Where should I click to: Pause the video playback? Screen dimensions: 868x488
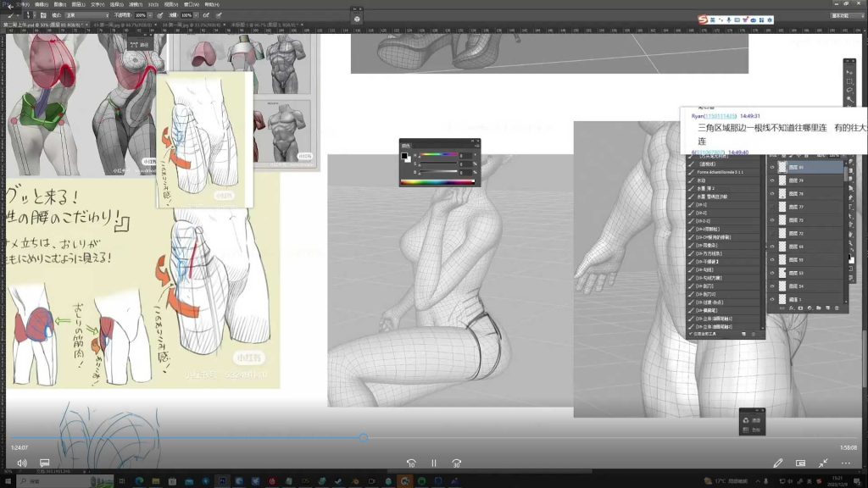point(433,463)
